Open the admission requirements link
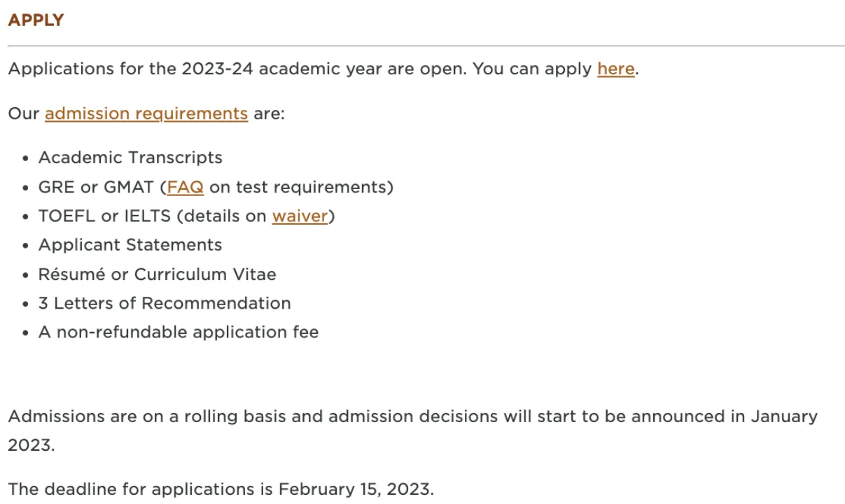 [146, 113]
